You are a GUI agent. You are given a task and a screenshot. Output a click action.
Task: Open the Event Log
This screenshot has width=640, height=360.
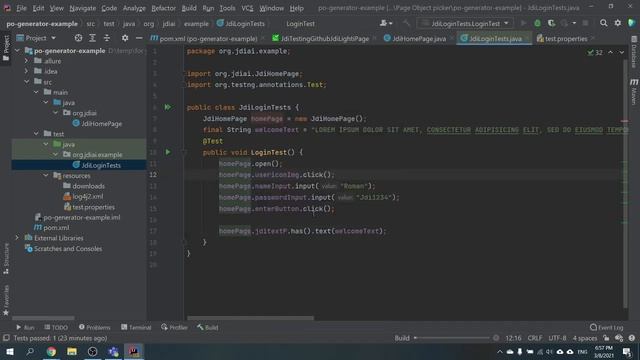tap(607, 327)
